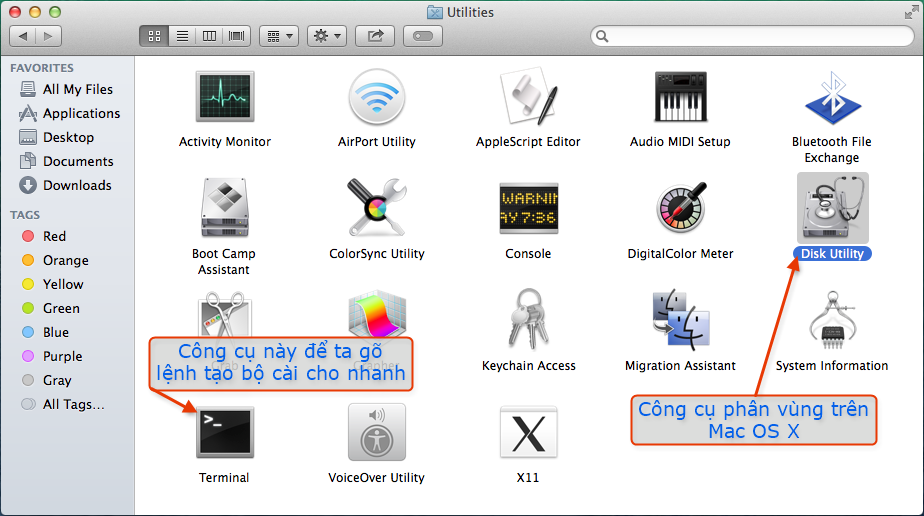The width and height of the screenshot is (924, 516).
Task: Select Bluetooth File Exchange icon
Action: [833, 97]
